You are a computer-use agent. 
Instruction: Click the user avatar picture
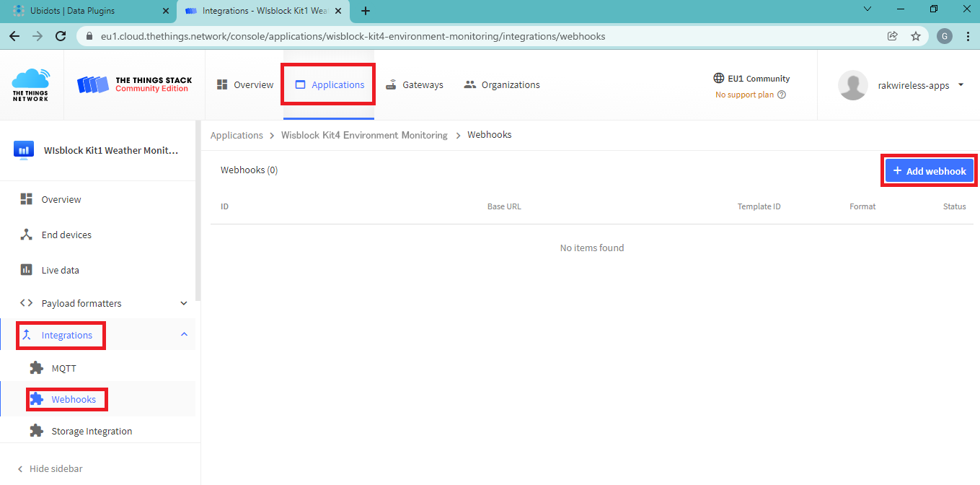point(852,85)
